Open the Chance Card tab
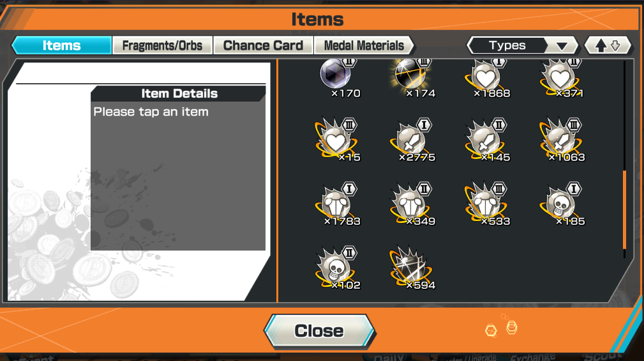The image size is (644, 361). click(x=263, y=45)
